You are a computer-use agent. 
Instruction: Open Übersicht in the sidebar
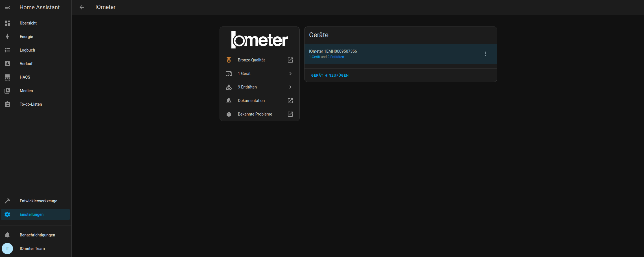coord(36,23)
